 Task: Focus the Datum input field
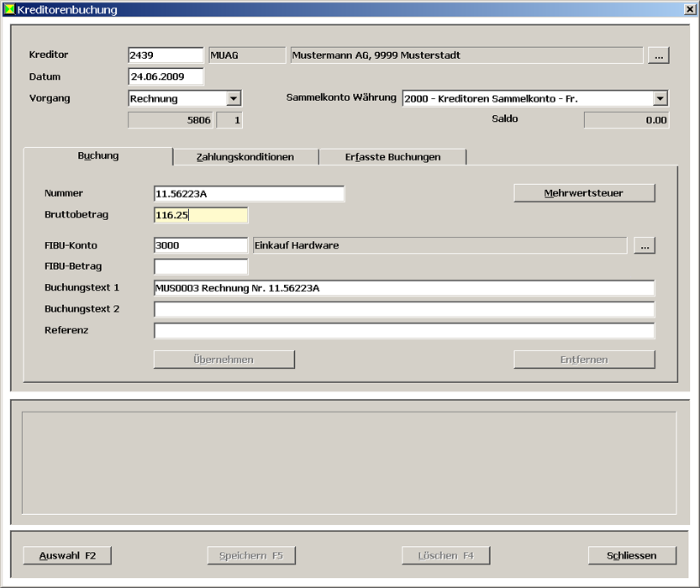(166, 77)
